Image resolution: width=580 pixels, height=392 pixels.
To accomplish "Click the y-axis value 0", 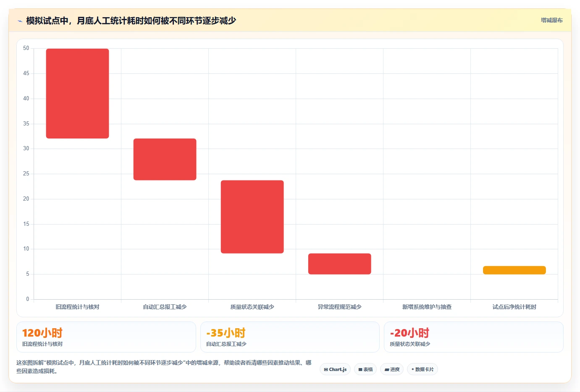I will [28, 299].
